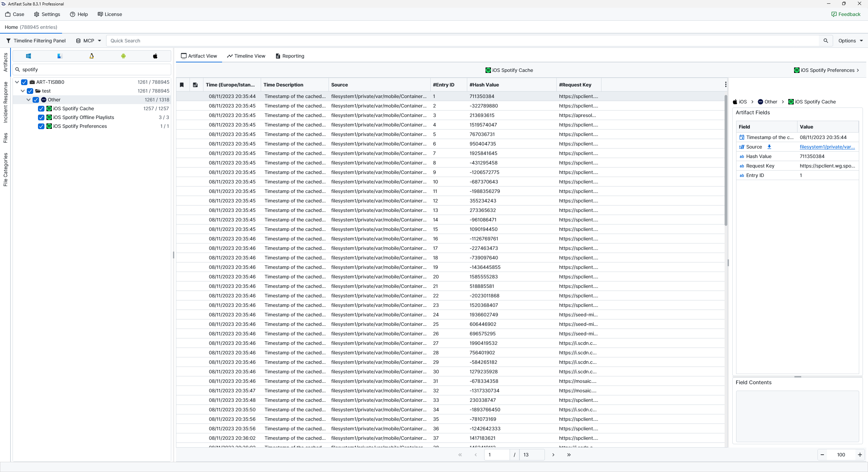868x472 pixels.
Task: Open the Options dropdown
Action: pyautogui.click(x=850, y=41)
